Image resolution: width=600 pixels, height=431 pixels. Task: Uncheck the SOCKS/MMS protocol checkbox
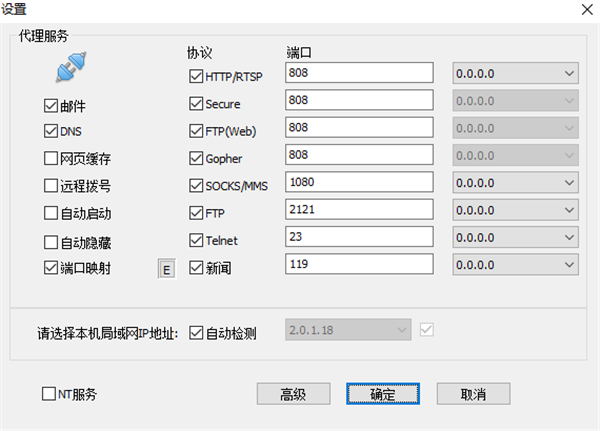coord(196,185)
